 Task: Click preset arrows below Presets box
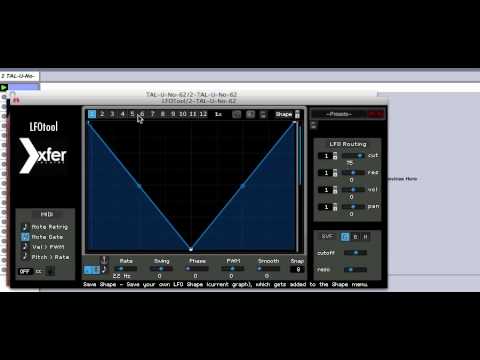(x=313, y=125)
